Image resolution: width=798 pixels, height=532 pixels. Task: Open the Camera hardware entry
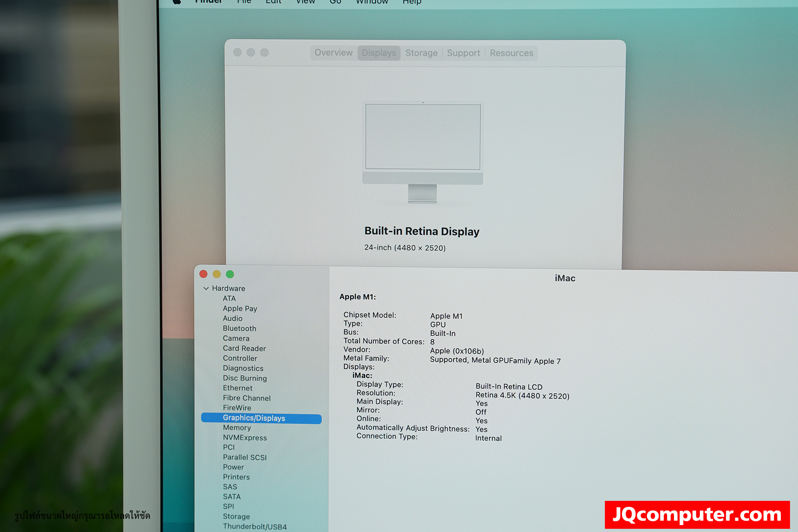pos(236,338)
